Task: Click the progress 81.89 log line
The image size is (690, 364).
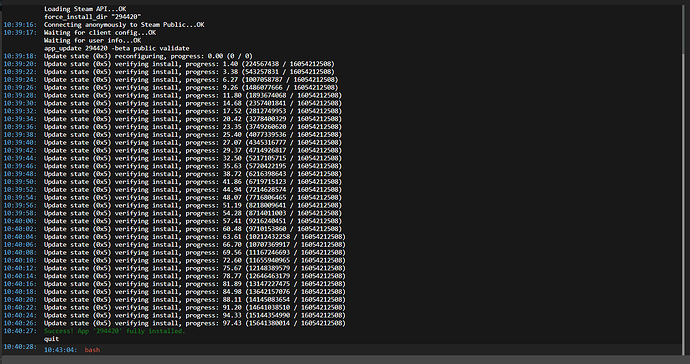Action: pos(195,284)
